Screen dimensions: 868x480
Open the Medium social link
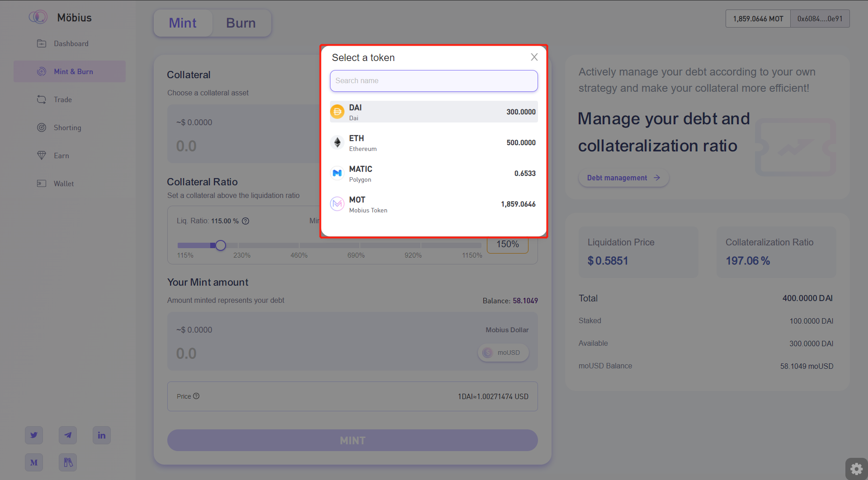point(34,462)
